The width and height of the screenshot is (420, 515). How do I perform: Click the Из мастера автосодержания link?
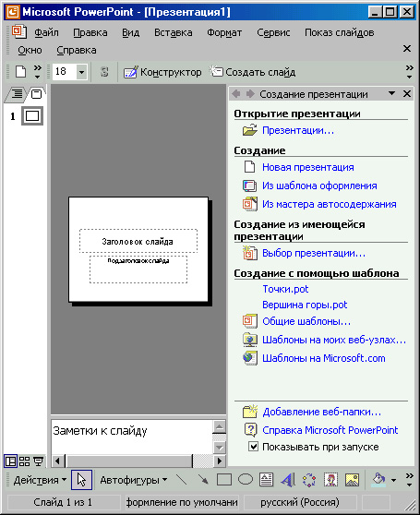pos(329,204)
